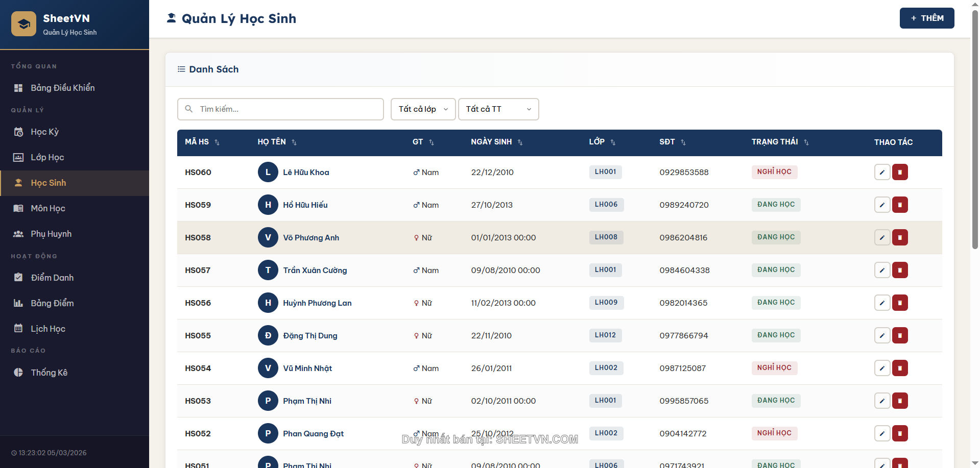Screen dimensions: 980x468
Task: Click the avatar circle of Lê Hữu Khoa
Action: coord(268,172)
